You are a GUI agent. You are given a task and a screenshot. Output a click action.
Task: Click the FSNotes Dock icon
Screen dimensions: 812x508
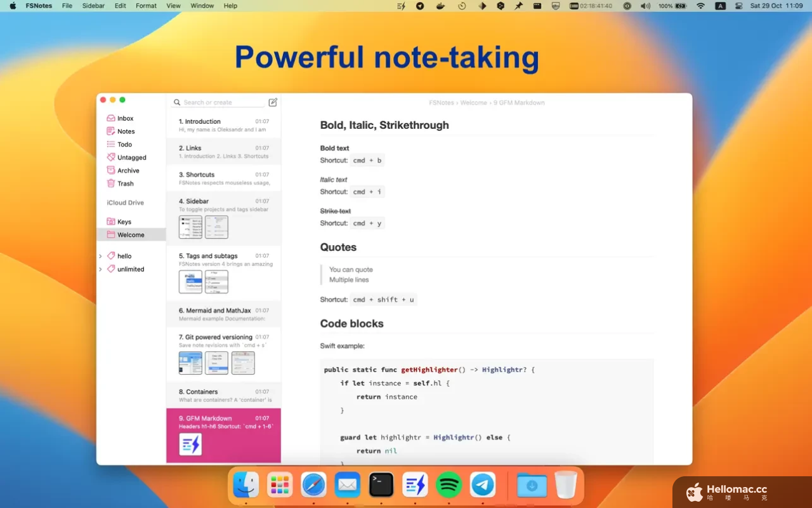pyautogui.click(x=416, y=485)
